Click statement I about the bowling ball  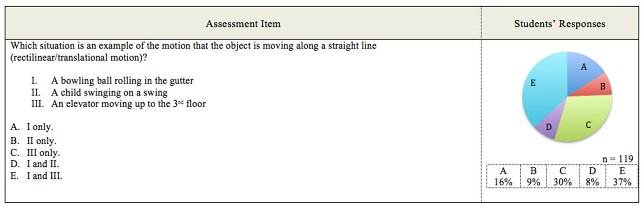122,81
